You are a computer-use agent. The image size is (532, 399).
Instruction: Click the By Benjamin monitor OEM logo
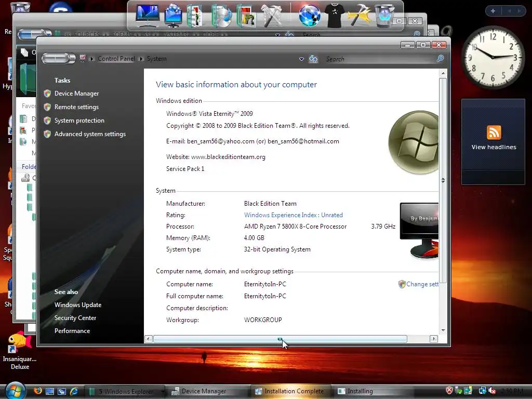click(x=419, y=231)
